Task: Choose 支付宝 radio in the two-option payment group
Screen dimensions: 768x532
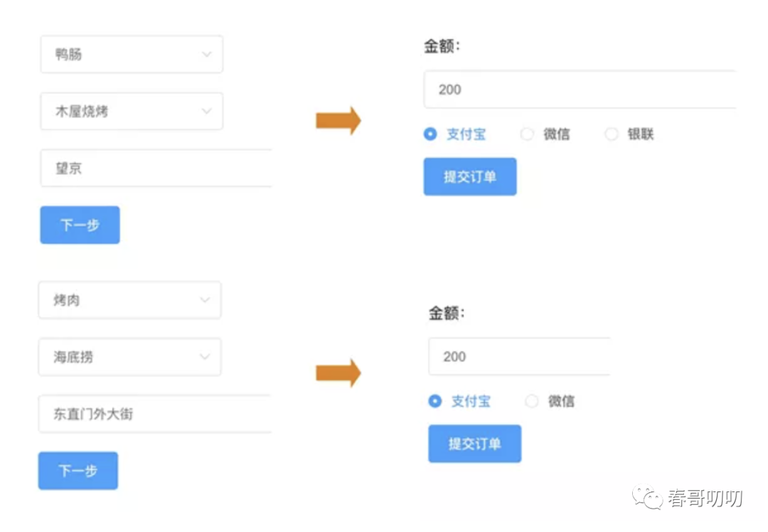Action: click(x=435, y=401)
